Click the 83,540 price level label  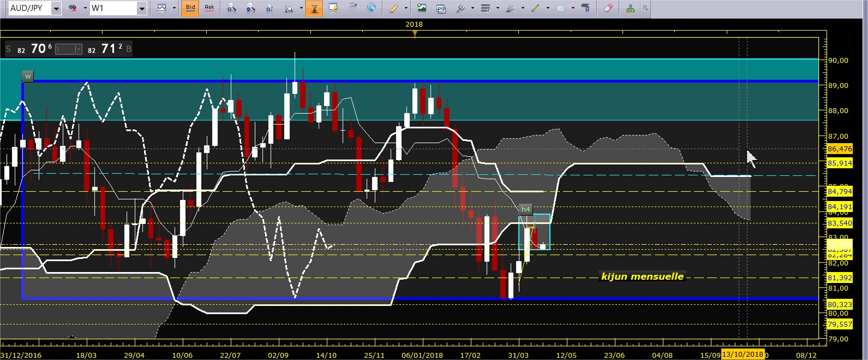pyautogui.click(x=840, y=223)
